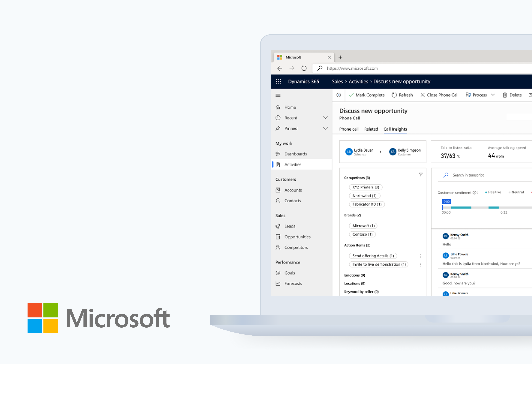Open Leads under Sales
This screenshot has height=399, width=532.
(x=290, y=226)
